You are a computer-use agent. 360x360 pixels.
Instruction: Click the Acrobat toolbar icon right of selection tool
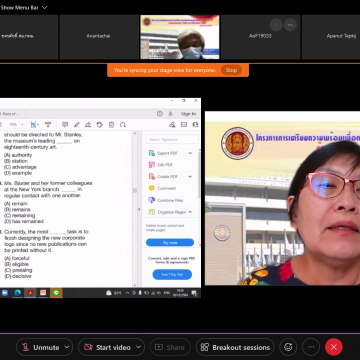coord(48,125)
